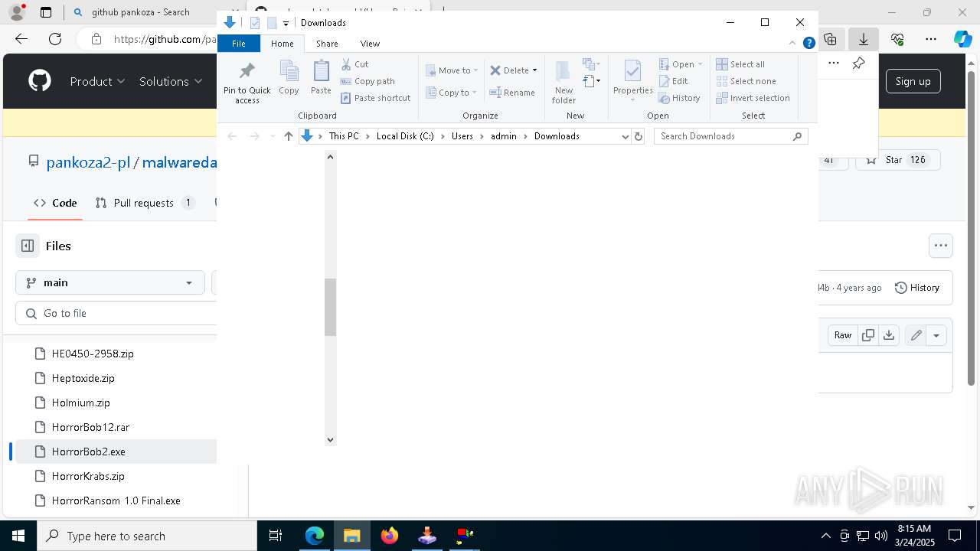Viewport: 980px width, 551px height.
Task: Create a New folder from ribbon
Action: [x=563, y=82]
